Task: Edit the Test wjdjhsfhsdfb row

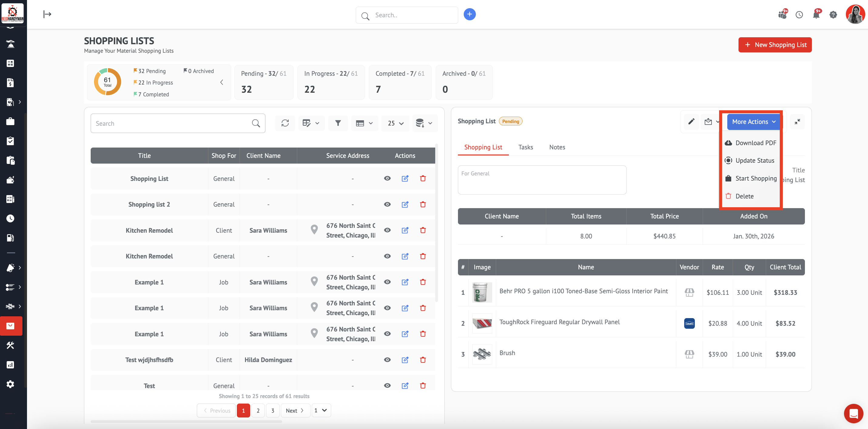Action: 405,360
